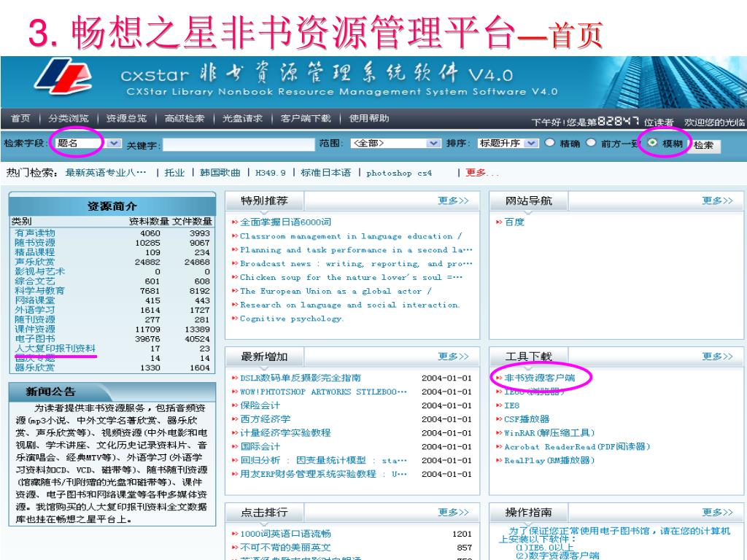Open the 课件资源 category
747x560 pixels.
point(35,329)
